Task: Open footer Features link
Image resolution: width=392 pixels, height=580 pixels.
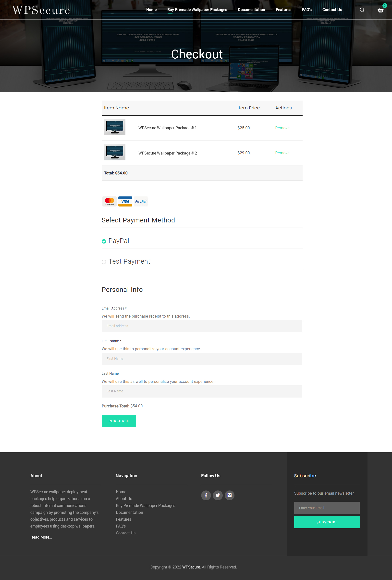Action: (x=123, y=519)
